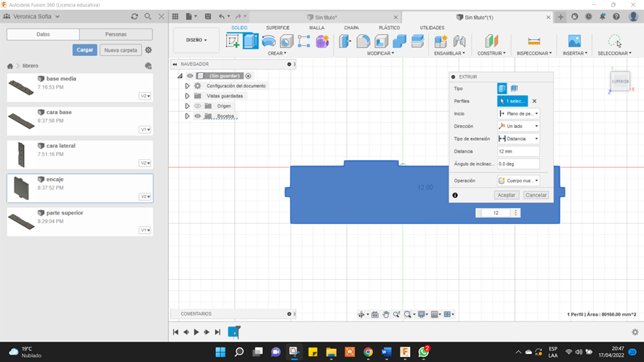
Task: Expand the Origen node
Action: (188, 106)
